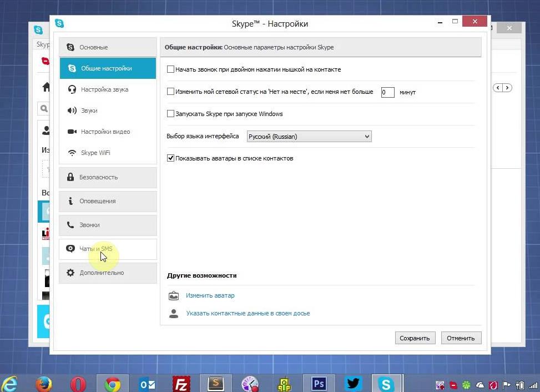Click the person icon by contact details link
Image resolution: width=540 pixels, height=392 pixels.
click(174, 314)
